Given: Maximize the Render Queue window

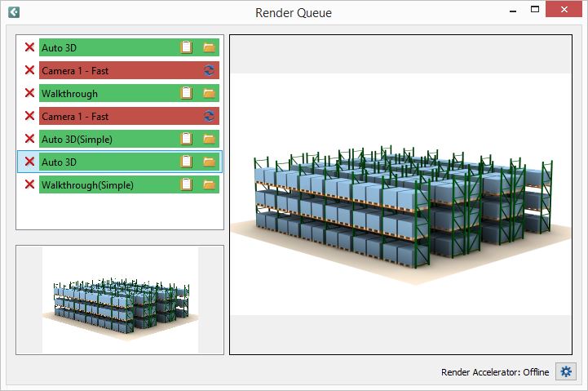Looking at the screenshot, I should (535, 9).
